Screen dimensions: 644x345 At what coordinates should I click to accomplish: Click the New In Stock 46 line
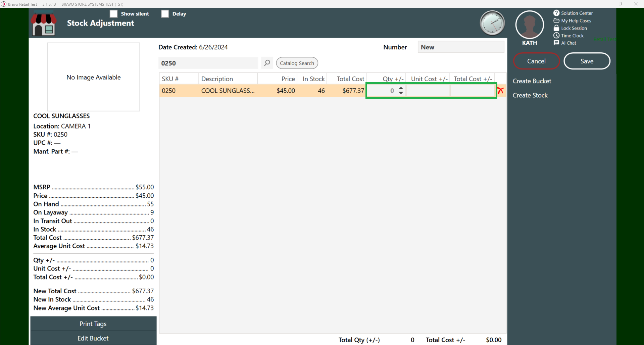93,299
